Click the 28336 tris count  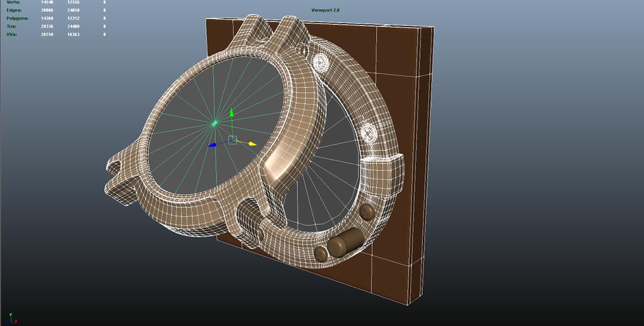[47, 26]
